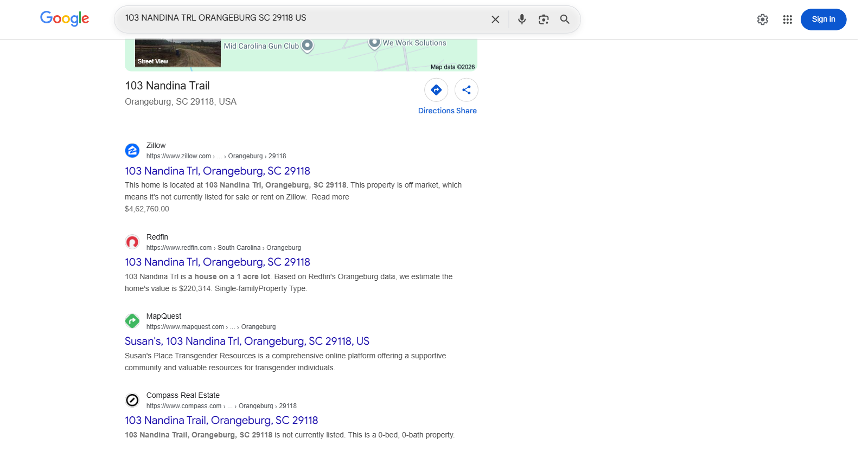Click the Orangeburg, SC 29118, USA address line
Viewport: 868px width, 451px height.
point(181,101)
